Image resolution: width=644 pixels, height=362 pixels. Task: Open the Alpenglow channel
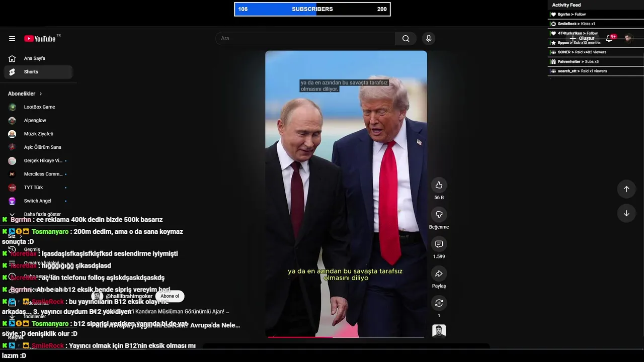coord(38,121)
